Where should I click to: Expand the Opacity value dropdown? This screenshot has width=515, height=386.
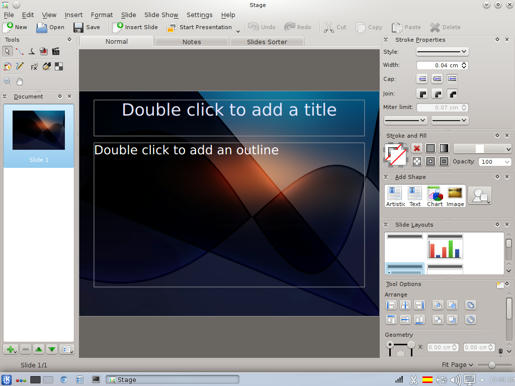[507, 162]
